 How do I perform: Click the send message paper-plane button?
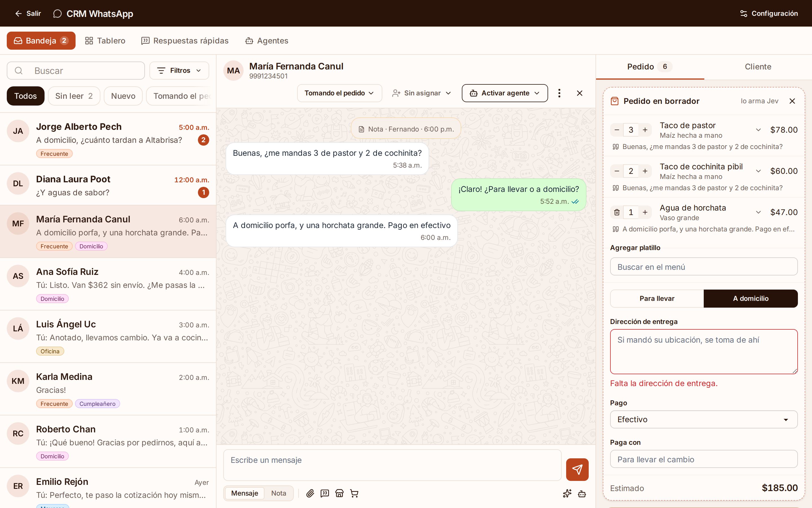click(577, 469)
